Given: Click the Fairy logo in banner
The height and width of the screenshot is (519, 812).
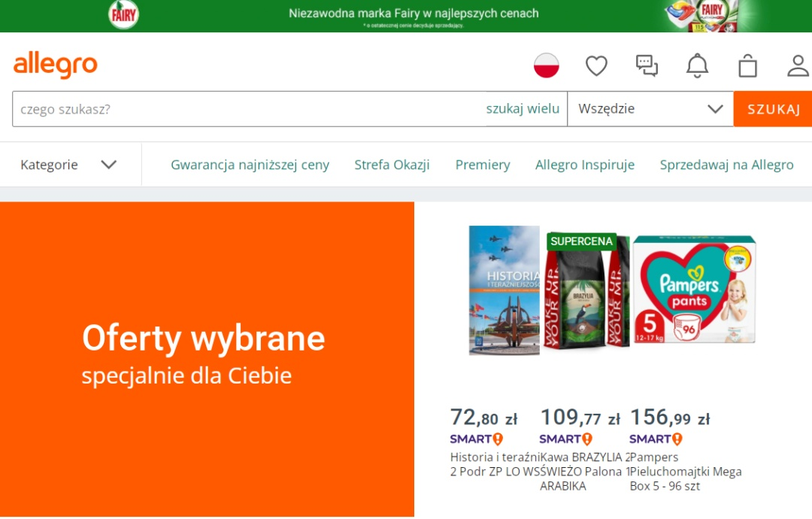Looking at the screenshot, I should pos(123,14).
